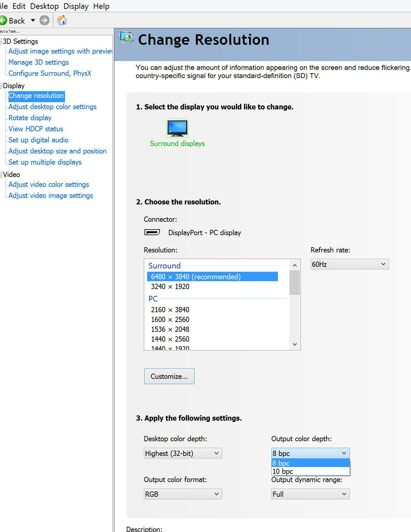Screen dimensions: 411x532
Task: Open the Desktop menu
Action: coord(44,6)
